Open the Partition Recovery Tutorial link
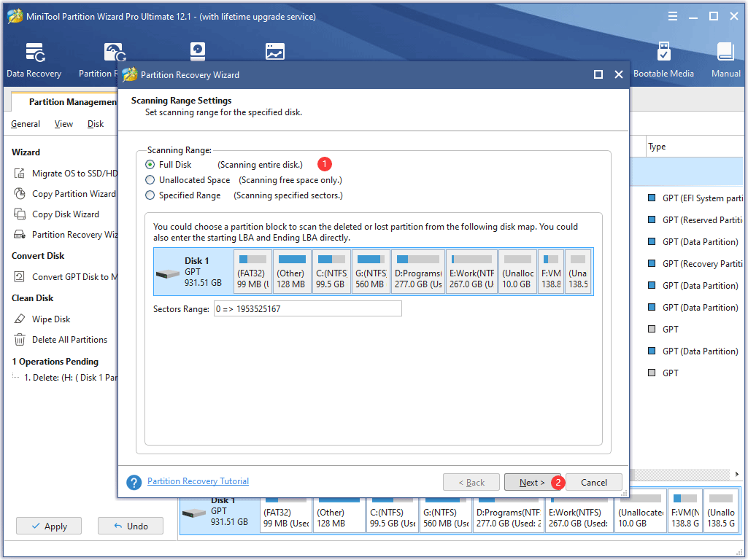This screenshot has height=560, width=748. 198,481
